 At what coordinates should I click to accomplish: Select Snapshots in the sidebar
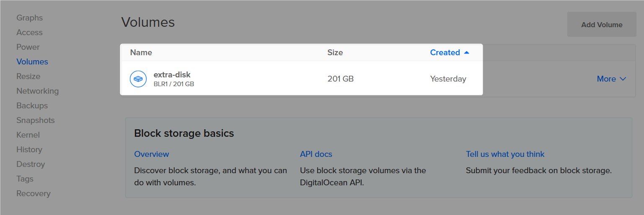coord(35,120)
